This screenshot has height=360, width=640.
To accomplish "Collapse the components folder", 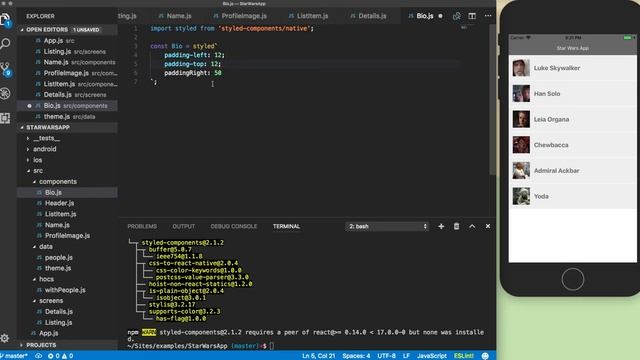I will pyautogui.click(x=67, y=182).
